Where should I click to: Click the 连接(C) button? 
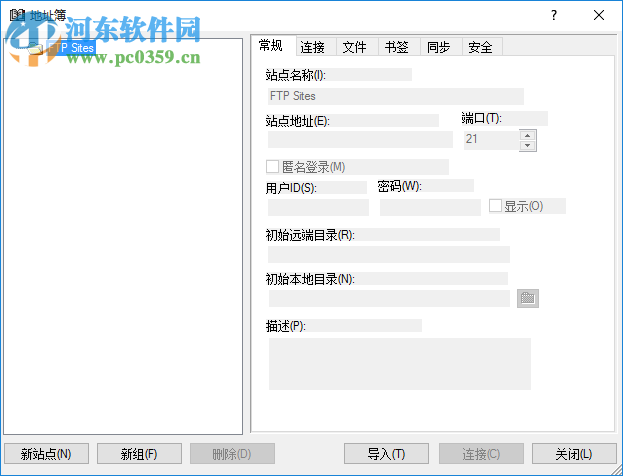[x=481, y=453]
